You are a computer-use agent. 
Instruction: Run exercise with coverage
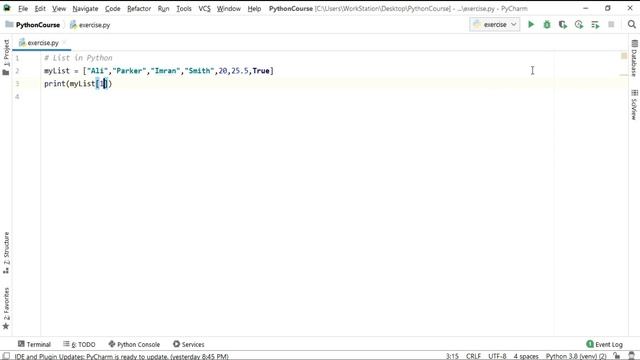[x=563, y=24]
